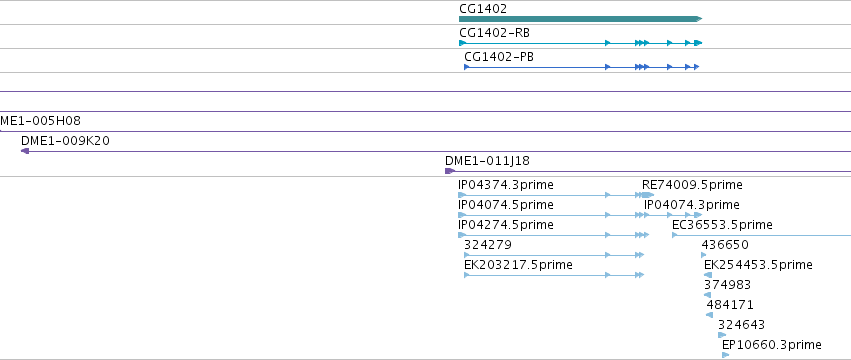Click the EP10660.3prime label
This screenshot has height=360, width=851.
coord(772,345)
